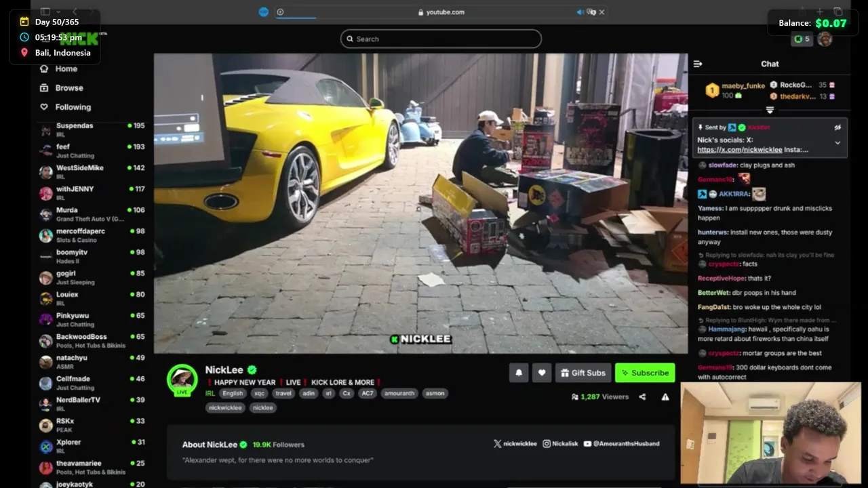This screenshot has width=868, height=488.
Task: Select the adin tag
Action: tap(309, 393)
